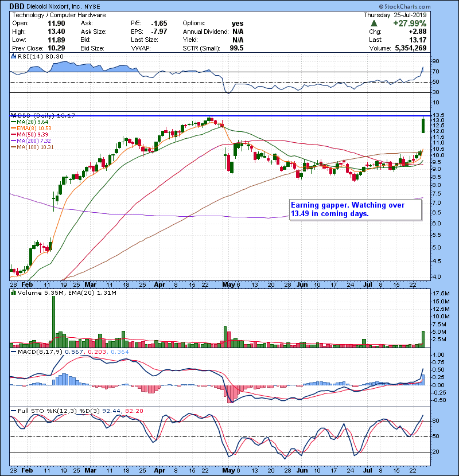Screen dimensions: 459x476
Task: Click the MA(100) 10.31 legend entry
Action: 32,147
